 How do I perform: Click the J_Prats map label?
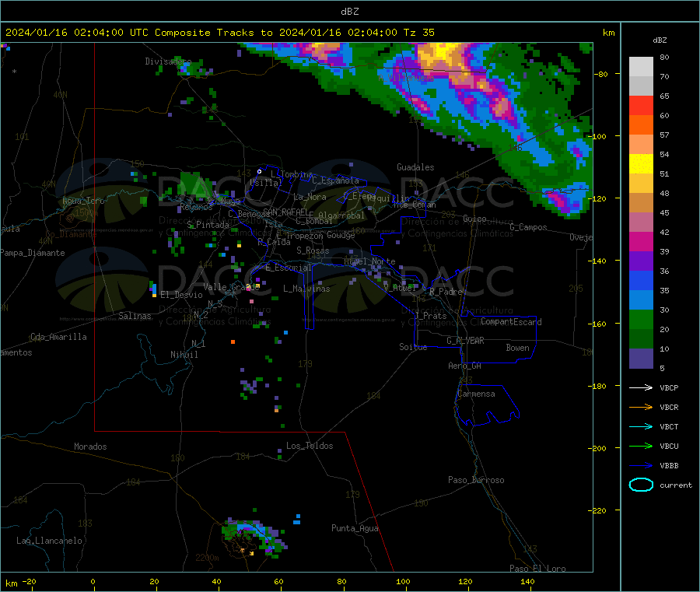(x=430, y=316)
